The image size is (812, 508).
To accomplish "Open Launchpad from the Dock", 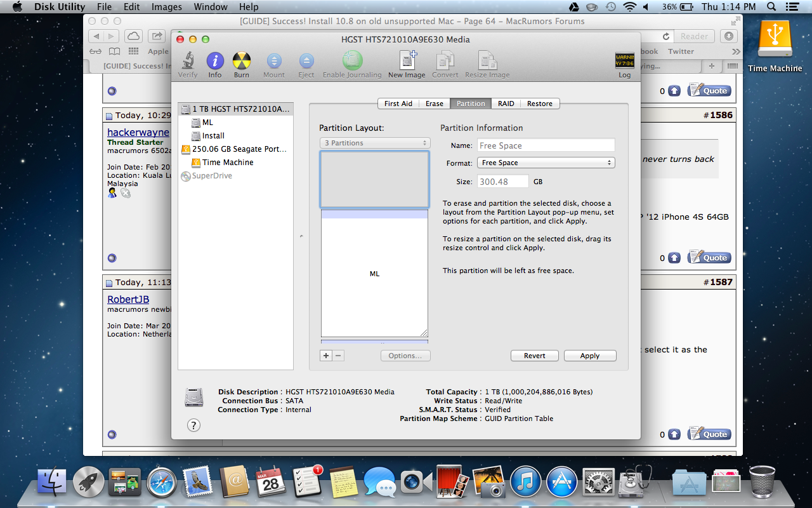I will coord(89,483).
